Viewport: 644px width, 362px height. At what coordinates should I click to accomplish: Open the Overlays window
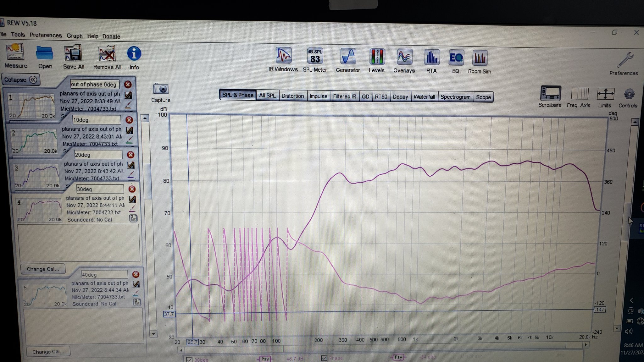tap(404, 58)
